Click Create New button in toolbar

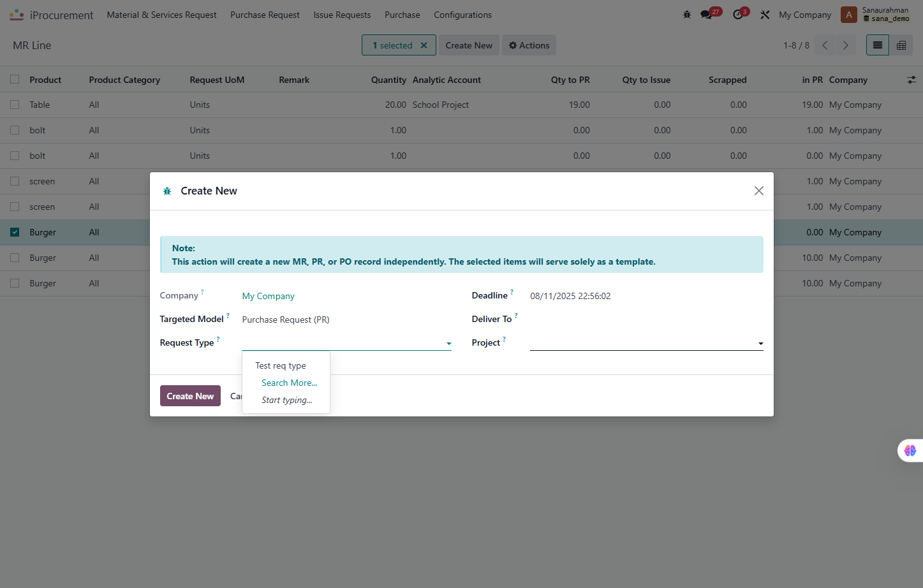(469, 45)
